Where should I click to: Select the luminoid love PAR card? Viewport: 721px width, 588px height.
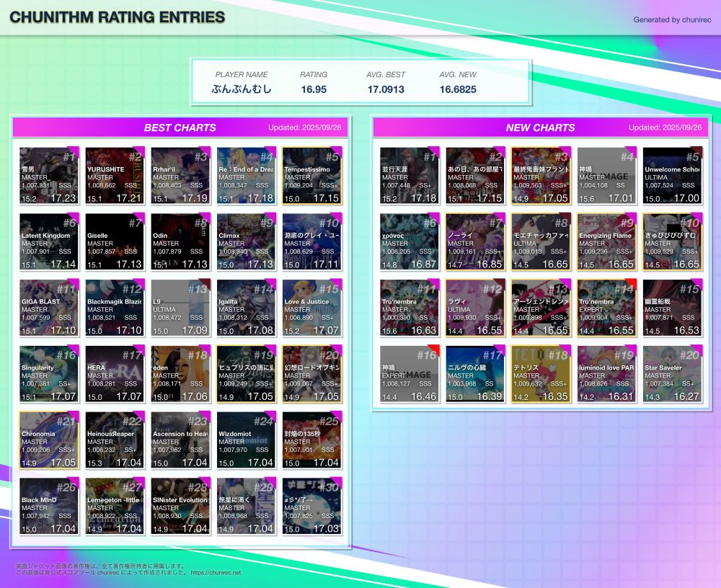(x=607, y=374)
